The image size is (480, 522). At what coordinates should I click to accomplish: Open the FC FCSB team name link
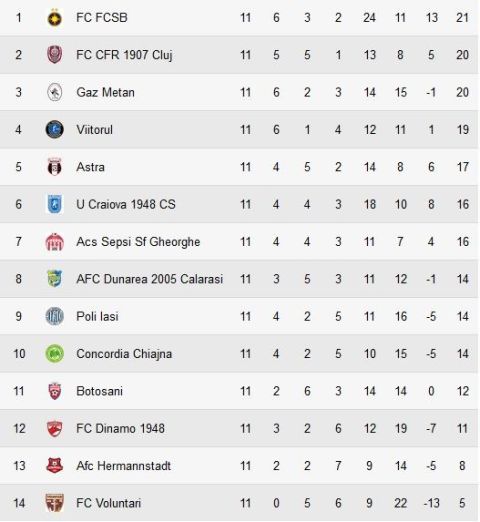point(102,18)
